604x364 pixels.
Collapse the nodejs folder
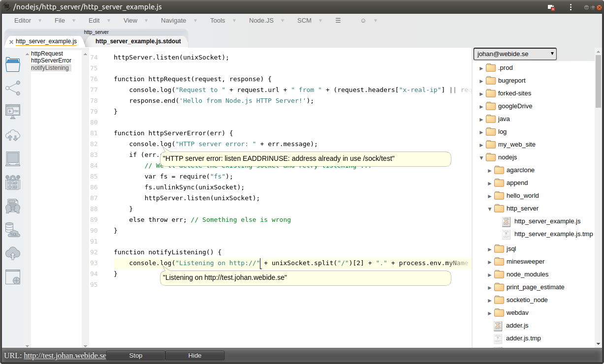(481, 157)
